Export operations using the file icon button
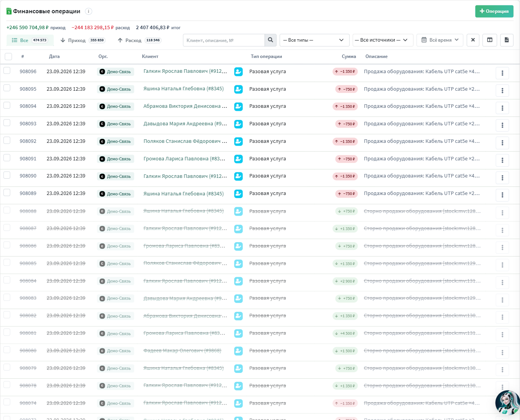Image resolution: width=520 pixels, height=420 pixels. point(507,40)
